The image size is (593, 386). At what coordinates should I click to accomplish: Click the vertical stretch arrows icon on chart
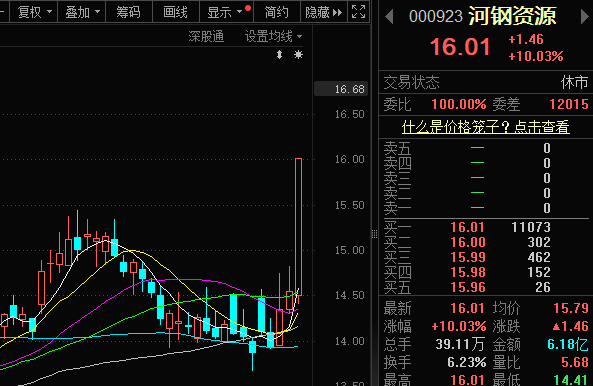279,55
